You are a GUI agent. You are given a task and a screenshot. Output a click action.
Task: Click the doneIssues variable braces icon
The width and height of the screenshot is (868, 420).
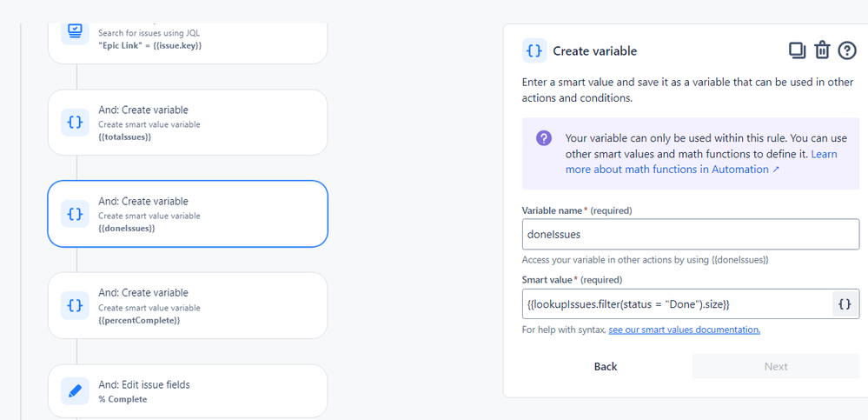point(75,214)
